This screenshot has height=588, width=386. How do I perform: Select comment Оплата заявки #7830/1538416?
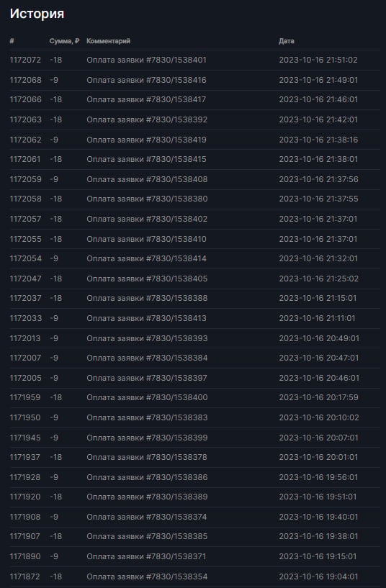(x=146, y=80)
